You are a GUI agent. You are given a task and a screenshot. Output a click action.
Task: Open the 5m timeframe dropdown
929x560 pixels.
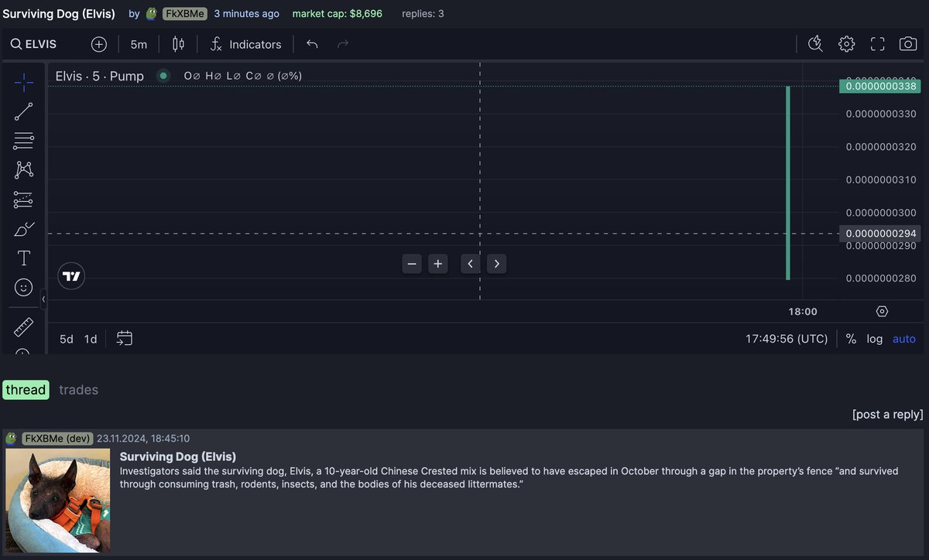[139, 44]
